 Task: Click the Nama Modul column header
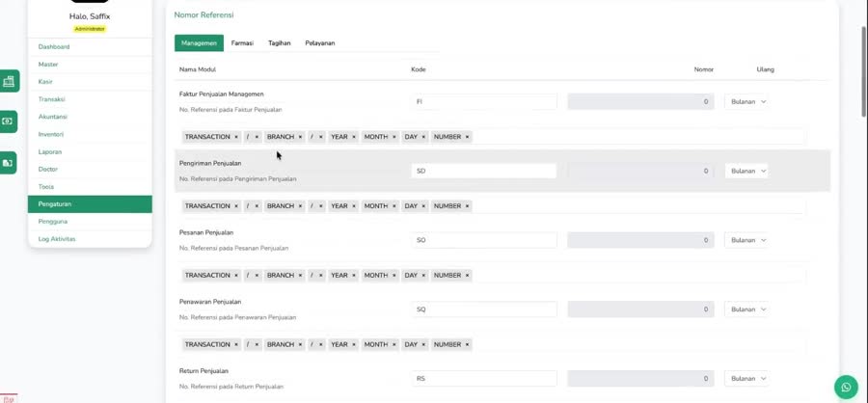point(198,69)
